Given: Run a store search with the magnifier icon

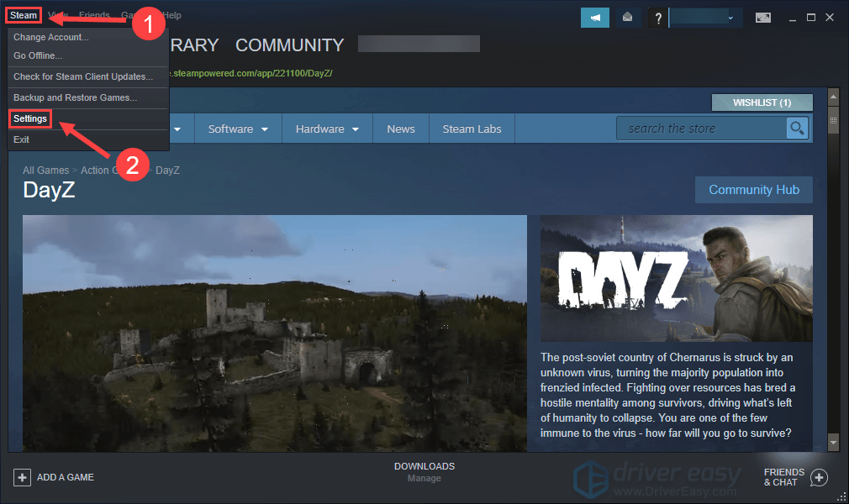Looking at the screenshot, I should [x=797, y=128].
